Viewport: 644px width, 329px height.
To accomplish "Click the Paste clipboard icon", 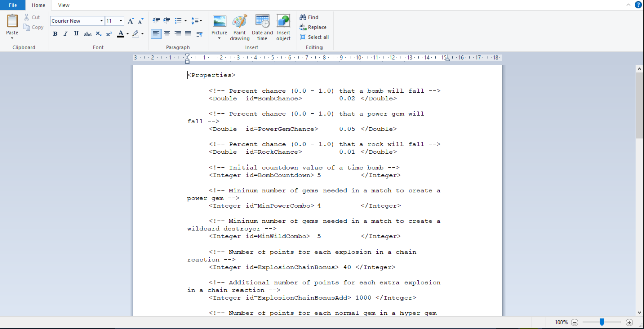I will pyautogui.click(x=12, y=21).
